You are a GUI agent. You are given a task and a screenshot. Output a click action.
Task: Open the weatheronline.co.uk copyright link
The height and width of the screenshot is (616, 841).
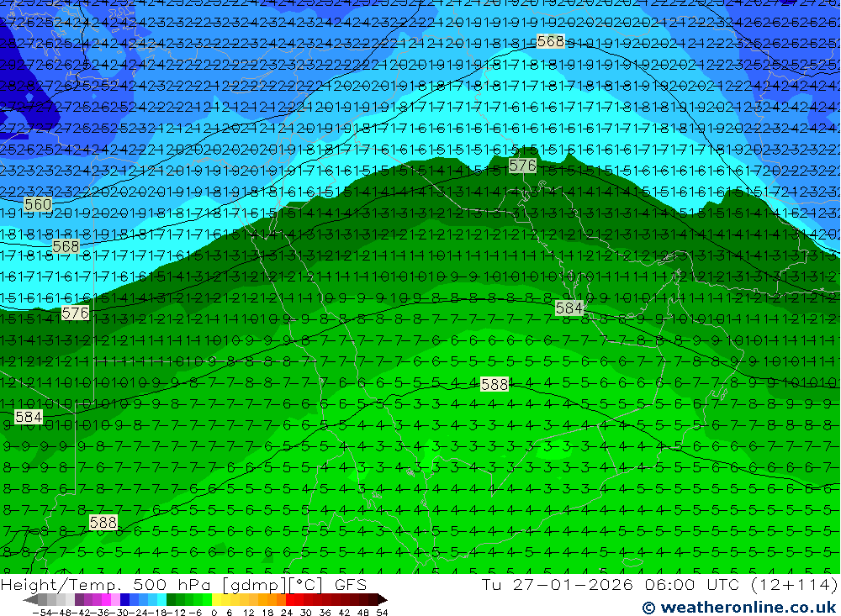click(739, 608)
